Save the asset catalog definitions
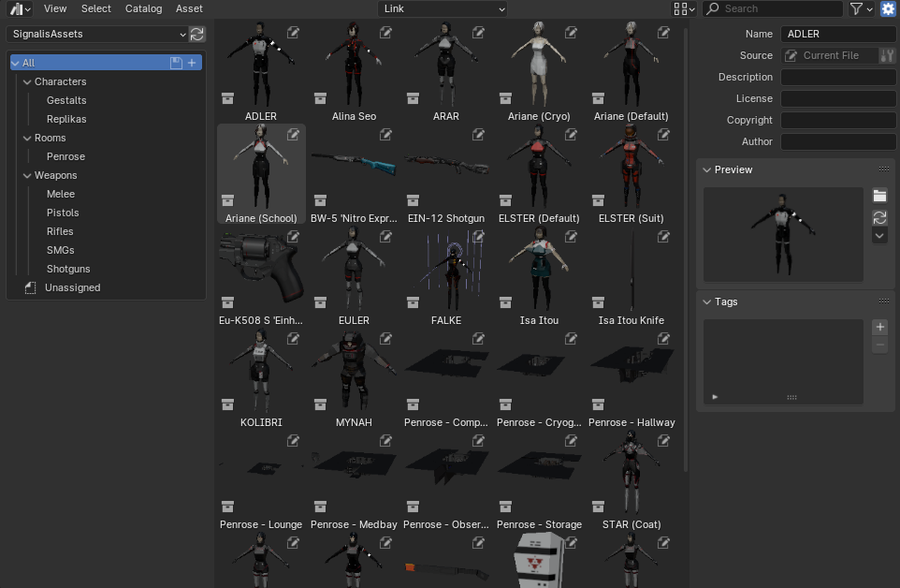This screenshot has width=900, height=588. 176,63
